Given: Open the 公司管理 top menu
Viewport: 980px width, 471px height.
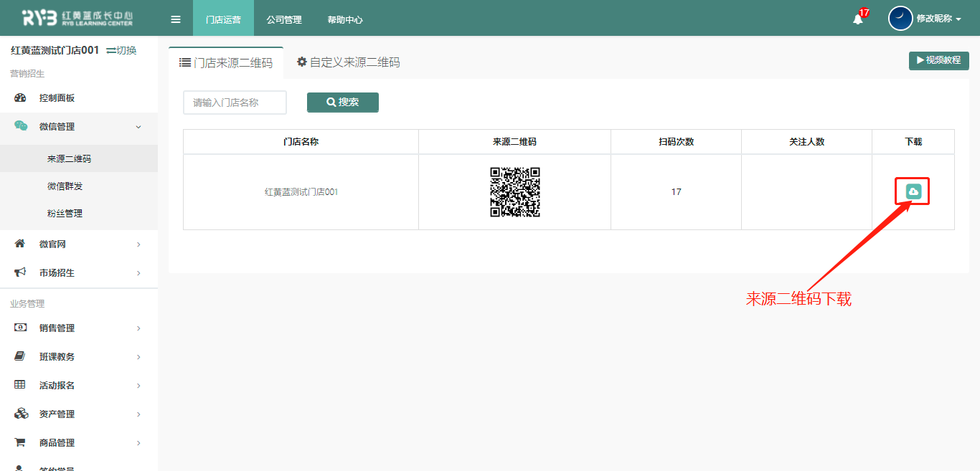Looking at the screenshot, I should pos(284,19).
